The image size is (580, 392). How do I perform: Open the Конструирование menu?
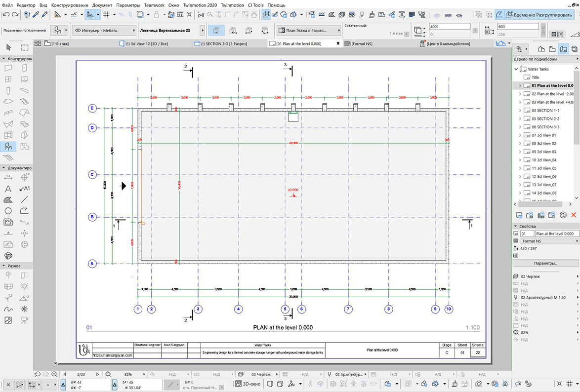pyautogui.click(x=70, y=5)
